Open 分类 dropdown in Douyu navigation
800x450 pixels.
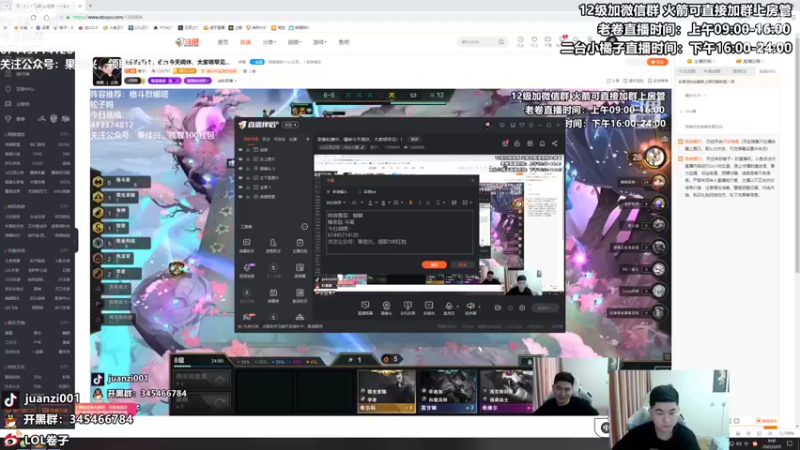[x=269, y=42]
